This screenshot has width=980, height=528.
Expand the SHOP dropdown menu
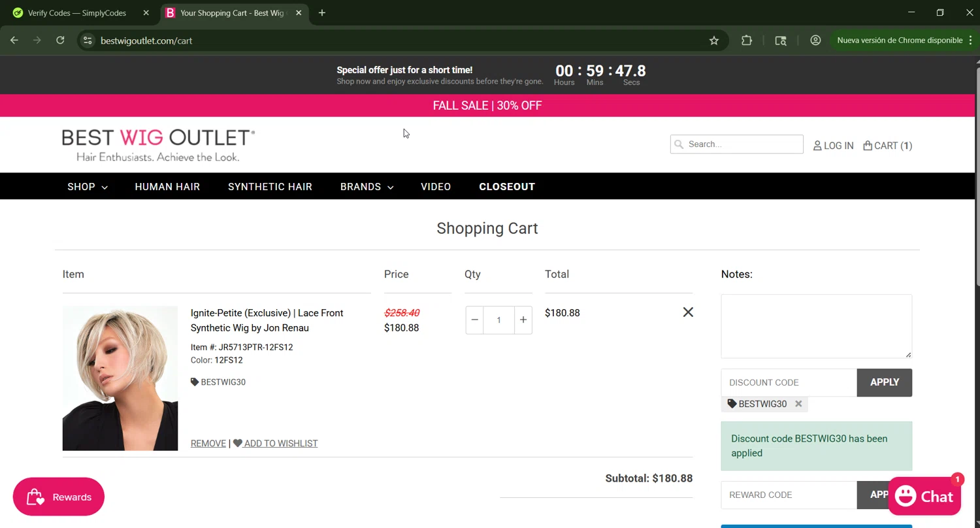88,186
